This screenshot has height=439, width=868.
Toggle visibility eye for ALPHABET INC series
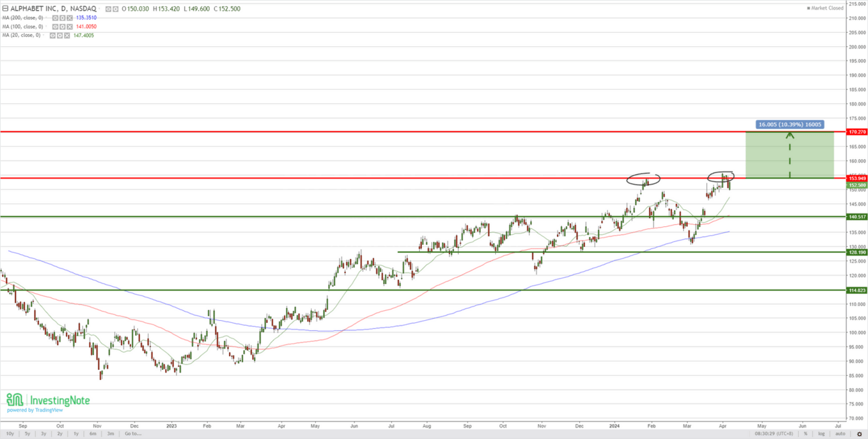click(108, 9)
